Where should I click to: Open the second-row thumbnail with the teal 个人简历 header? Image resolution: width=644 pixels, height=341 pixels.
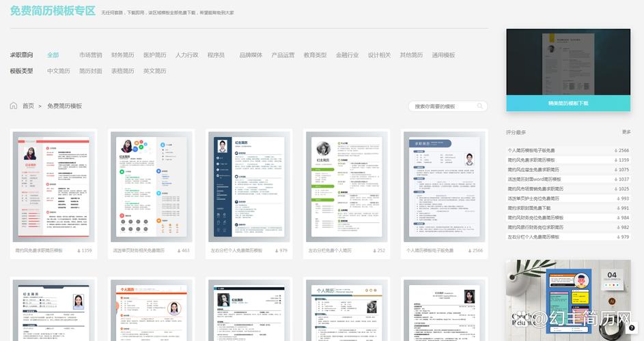pyautogui.click(x=347, y=310)
